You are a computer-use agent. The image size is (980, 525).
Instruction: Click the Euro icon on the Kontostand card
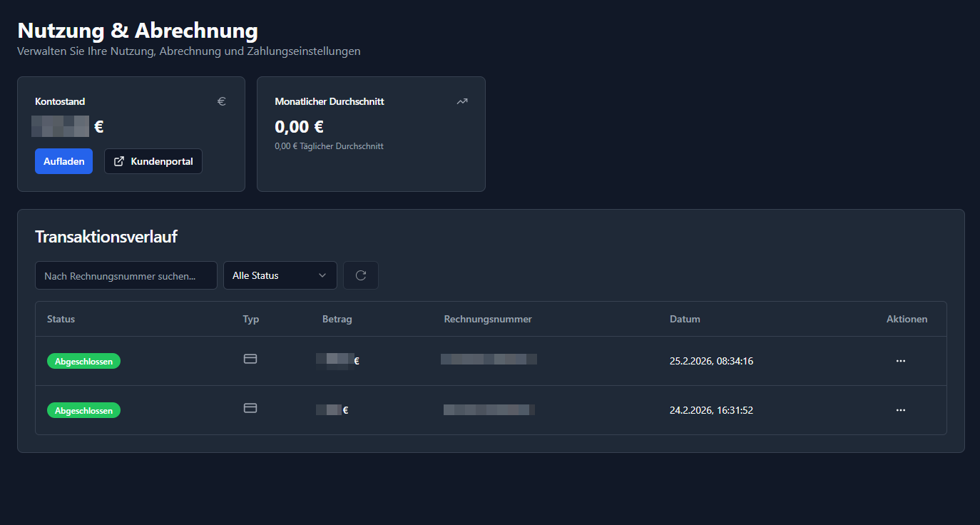click(221, 101)
